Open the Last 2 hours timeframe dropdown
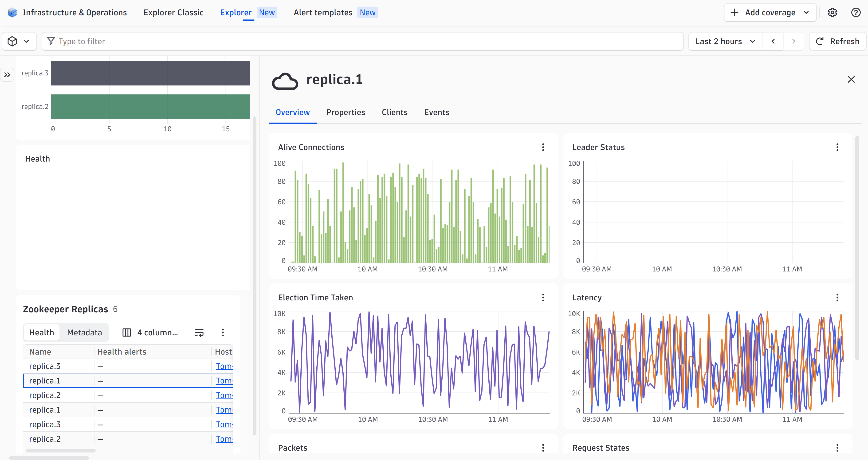Viewport: 868px width, 460px height. tap(726, 41)
